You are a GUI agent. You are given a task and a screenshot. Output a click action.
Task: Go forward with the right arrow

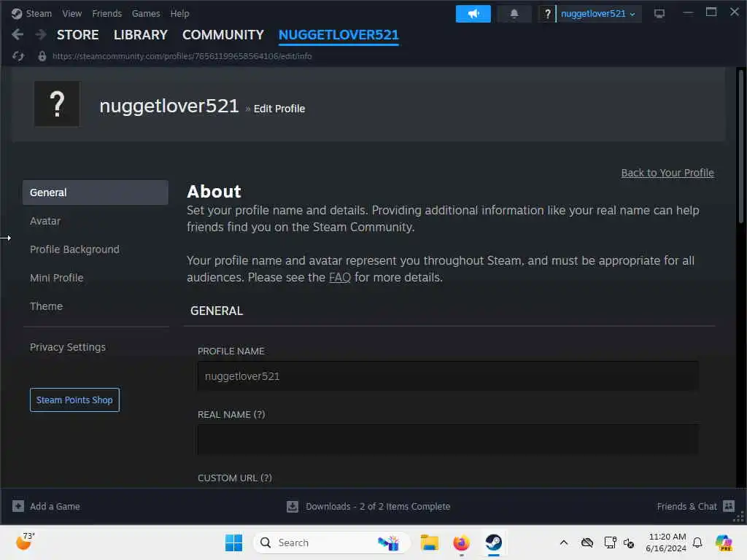pos(41,34)
